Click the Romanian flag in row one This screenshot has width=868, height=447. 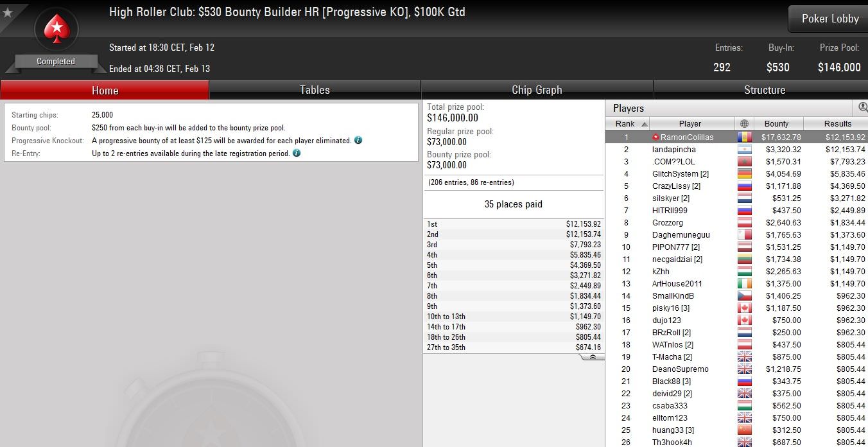(744, 137)
